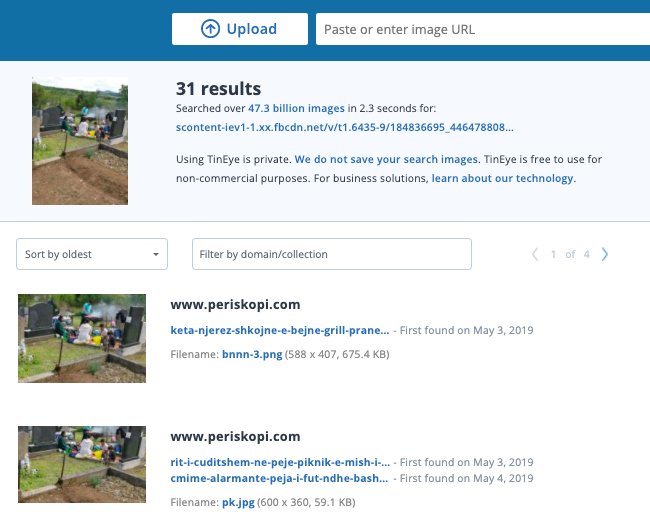Image resolution: width=650 pixels, height=524 pixels.
Task: Focus the Filter by domain/collection field
Action: (332, 254)
